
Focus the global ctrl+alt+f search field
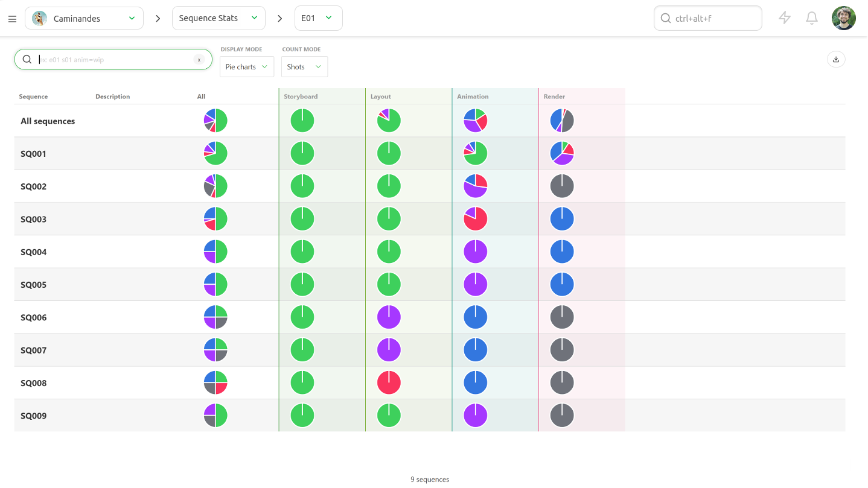click(712, 19)
